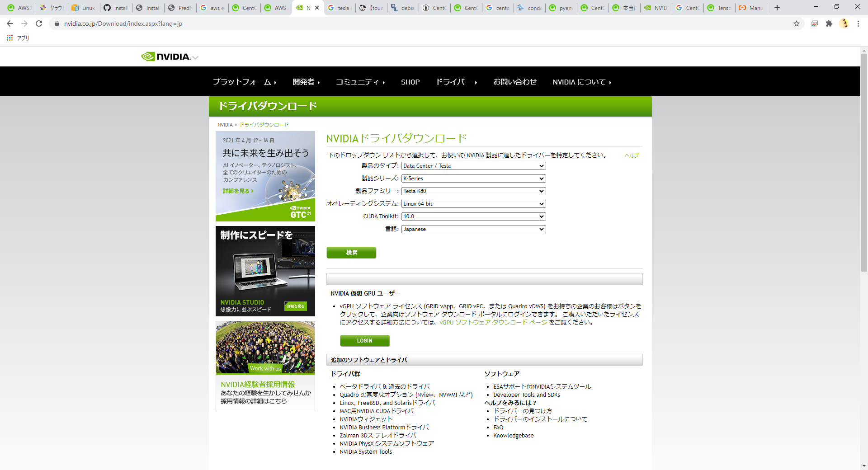Image resolution: width=868 pixels, height=470 pixels.
Task: Go back to the previous page
Action: (10, 23)
